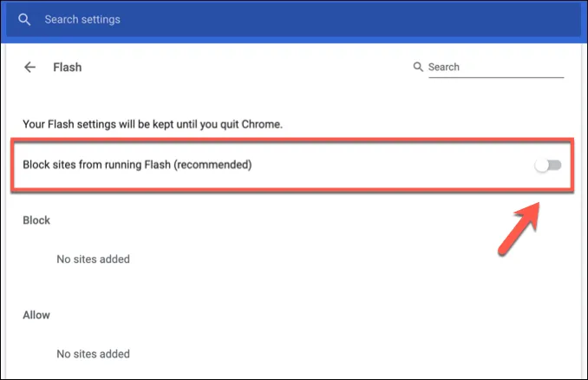Go back using the left arrow icon
The width and height of the screenshot is (588, 380).
click(x=30, y=67)
